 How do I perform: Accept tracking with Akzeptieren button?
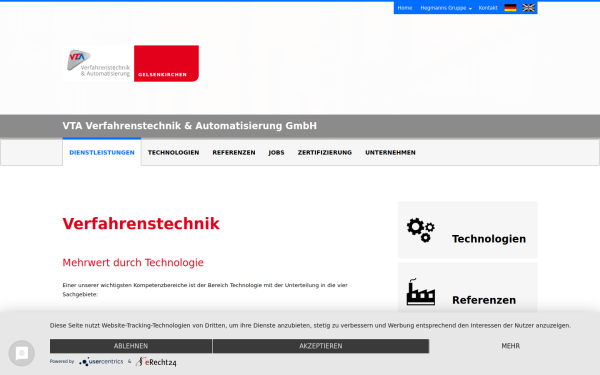(x=321, y=346)
